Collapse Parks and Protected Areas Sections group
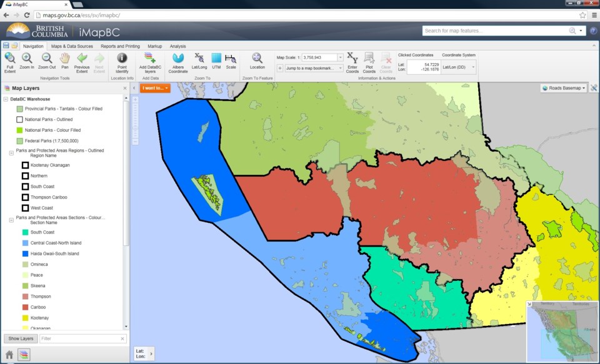Screen dimensions: 600x364 click(11, 220)
